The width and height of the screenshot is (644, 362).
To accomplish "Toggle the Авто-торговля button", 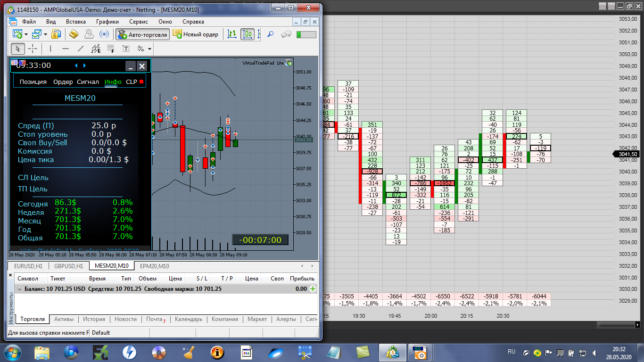I will 142,34.
